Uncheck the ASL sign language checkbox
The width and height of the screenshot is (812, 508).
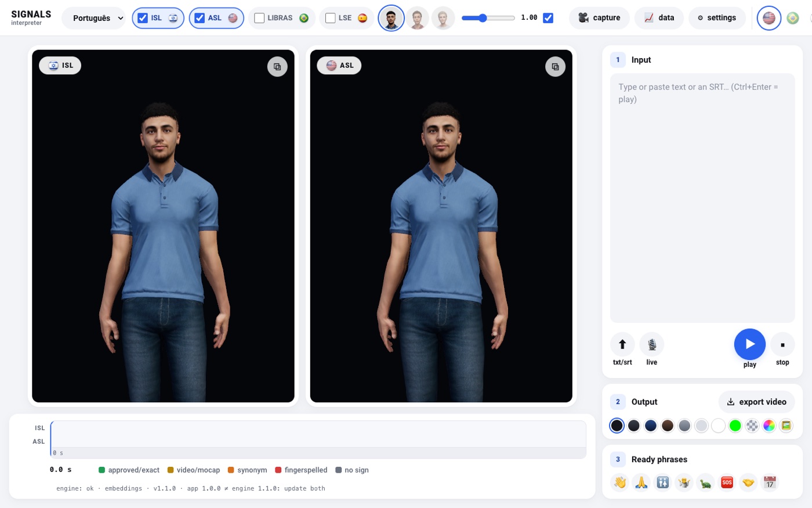(200, 18)
